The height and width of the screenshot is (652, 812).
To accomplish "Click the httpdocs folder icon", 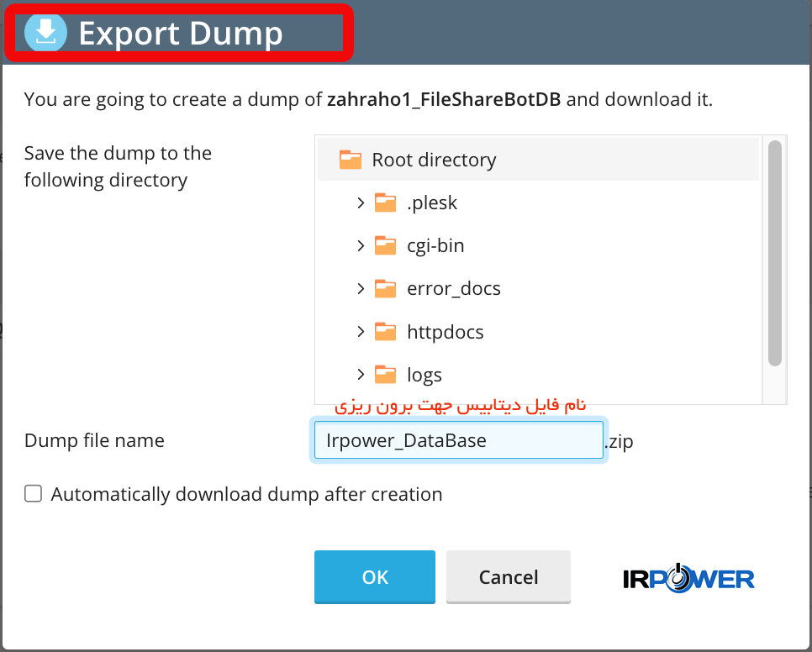I will click(385, 331).
